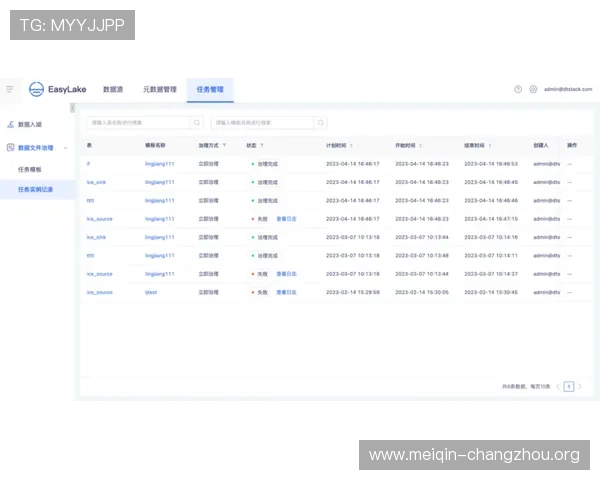Image resolution: width=600 pixels, height=480 pixels.
Task: Collapse the 数据文件治理 menu chevron
Action: [66, 148]
